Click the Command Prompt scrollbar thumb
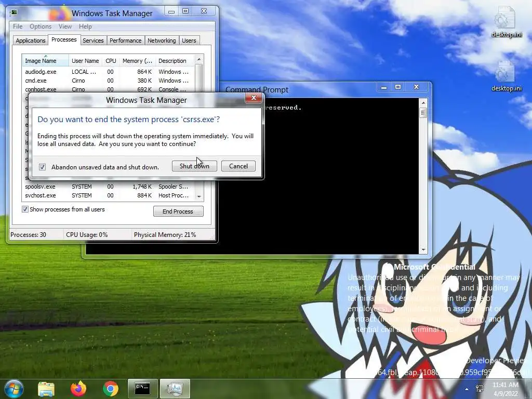The height and width of the screenshot is (399, 532). tap(423, 113)
